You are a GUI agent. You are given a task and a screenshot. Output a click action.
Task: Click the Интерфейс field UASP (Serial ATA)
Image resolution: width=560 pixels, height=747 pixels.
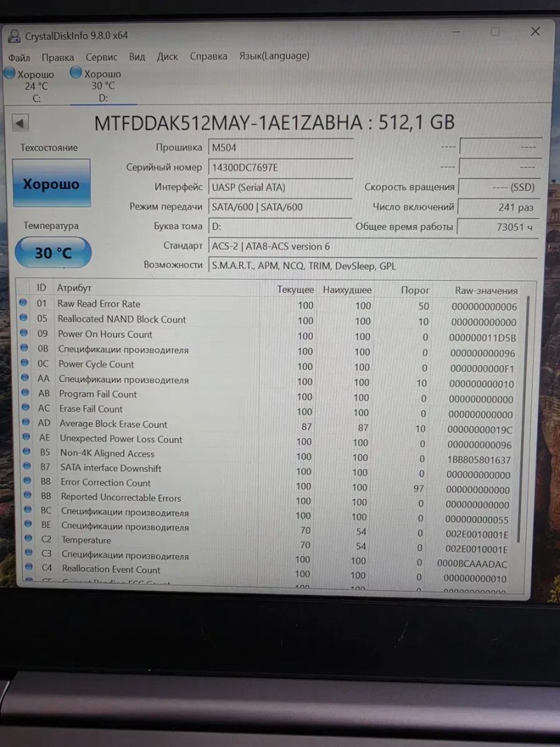(x=280, y=187)
